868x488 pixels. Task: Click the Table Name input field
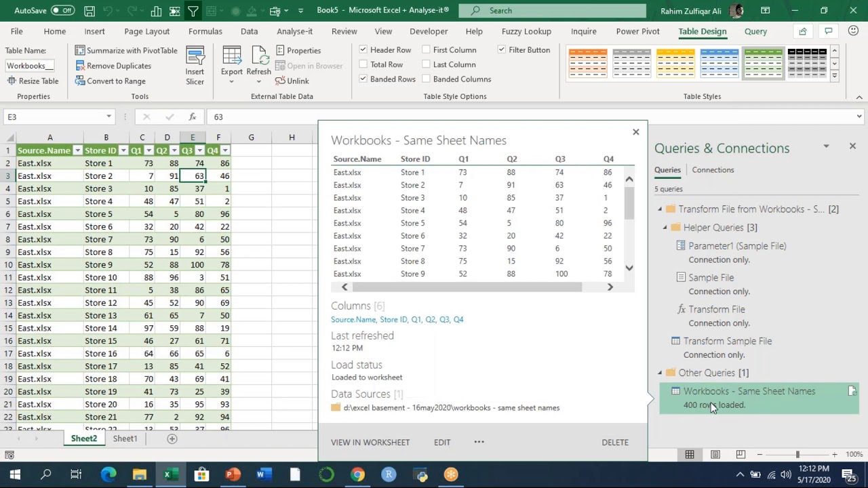coord(30,66)
